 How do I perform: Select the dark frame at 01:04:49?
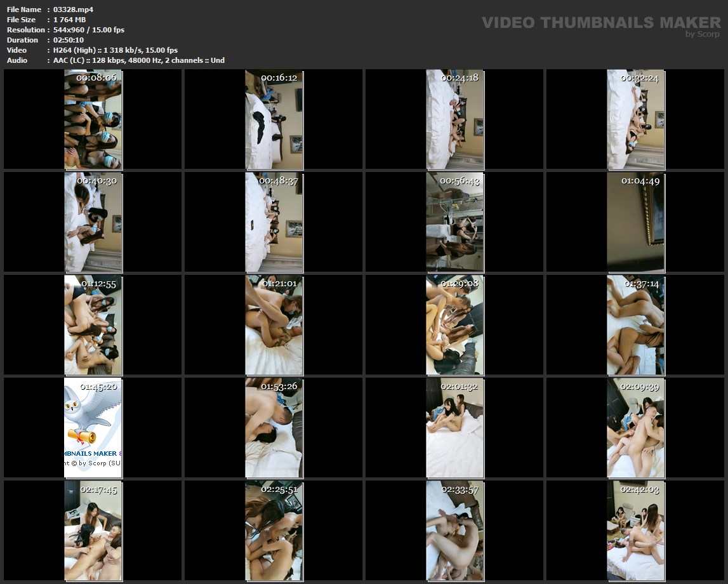(635, 222)
